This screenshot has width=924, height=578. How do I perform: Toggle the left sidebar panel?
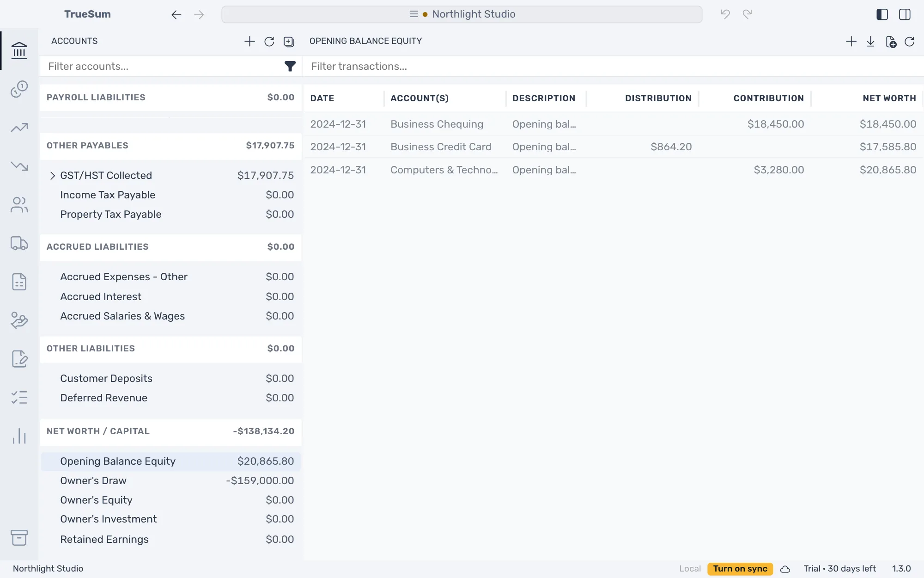882,14
